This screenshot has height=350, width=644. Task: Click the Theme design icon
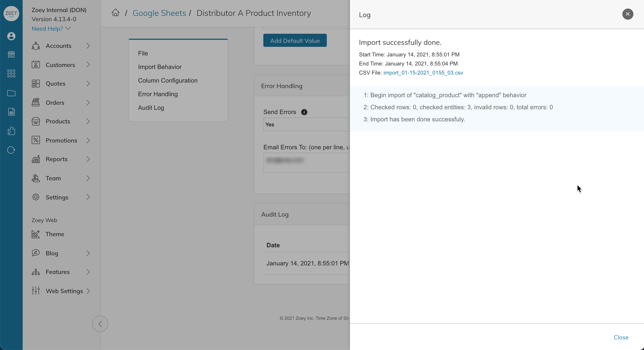(x=36, y=234)
